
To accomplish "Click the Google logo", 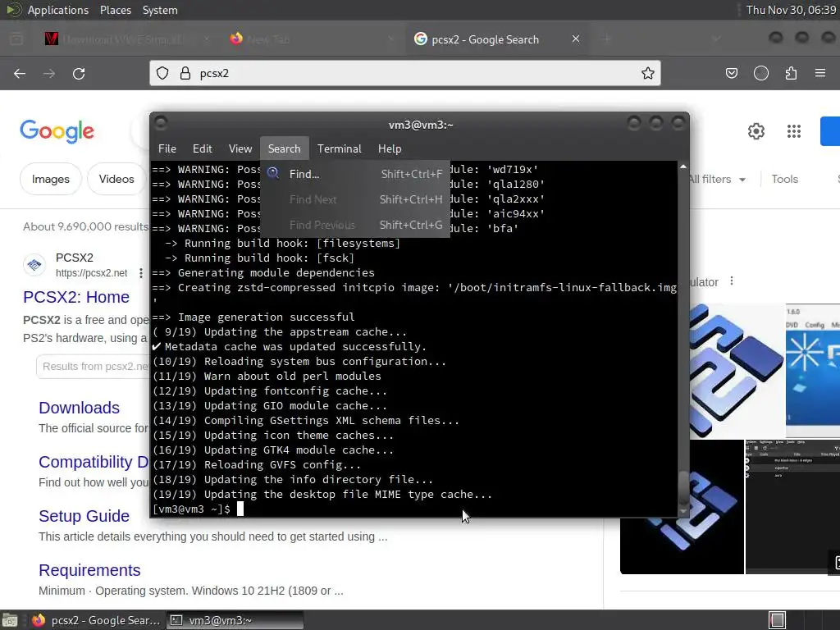I will pyautogui.click(x=57, y=131).
